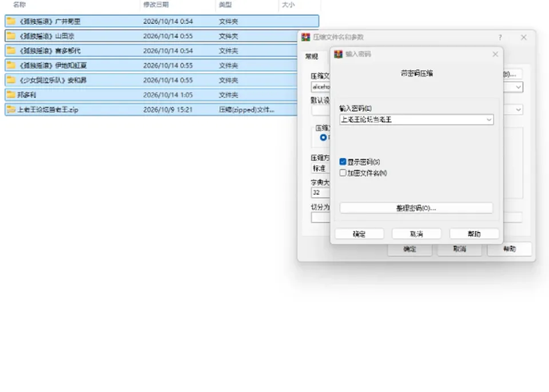Confirm with 确定 in the 输入密码 dialog
549x392 pixels.
pos(359,234)
